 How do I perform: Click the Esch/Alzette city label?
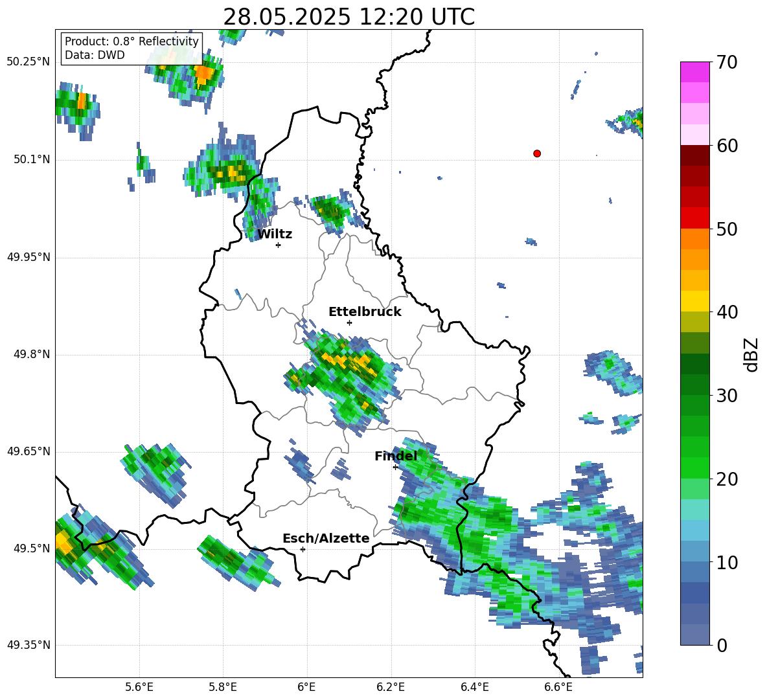point(326,538)
